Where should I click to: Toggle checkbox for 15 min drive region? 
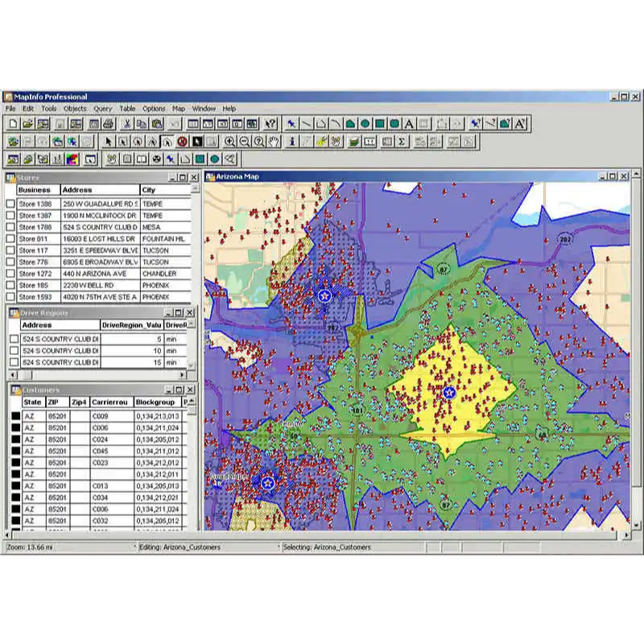pos(14,362)
